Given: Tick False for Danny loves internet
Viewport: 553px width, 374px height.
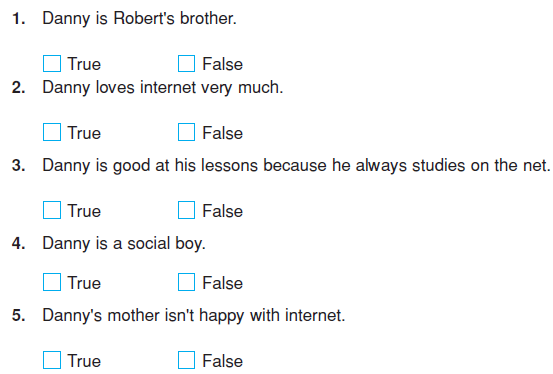Looking at the screenshot, I should coord(187,132).
